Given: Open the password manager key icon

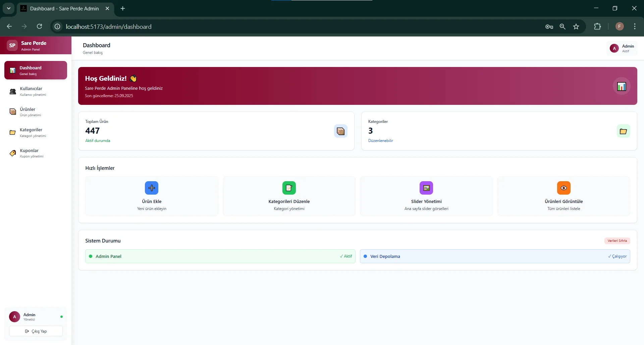Looking at the screenshot, I should click(x=549, y=26).
